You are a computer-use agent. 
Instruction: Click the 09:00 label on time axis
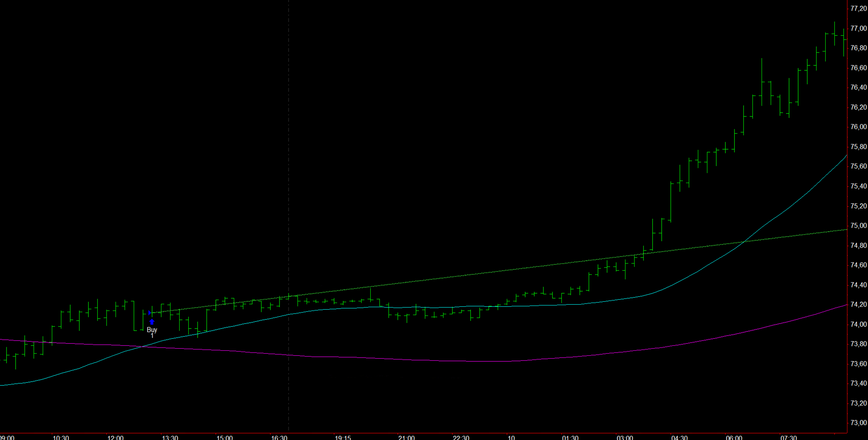(x=7, y=438)
